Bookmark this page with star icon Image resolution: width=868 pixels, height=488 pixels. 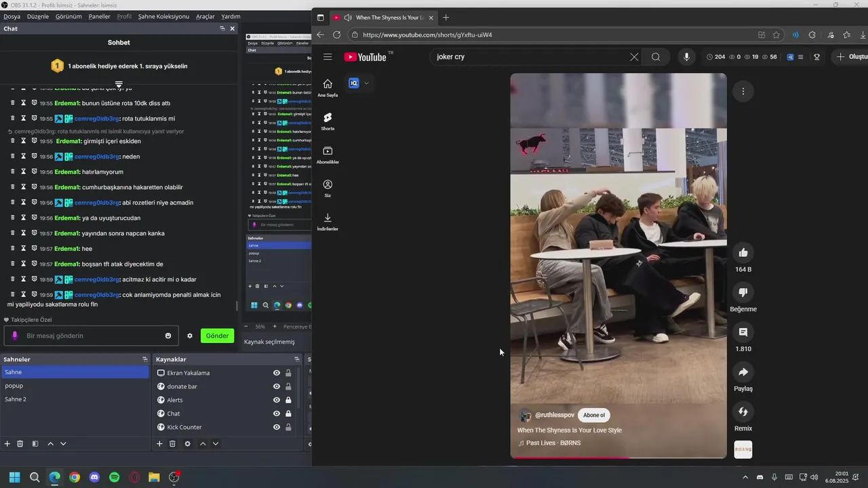click(x=776, y=35)
